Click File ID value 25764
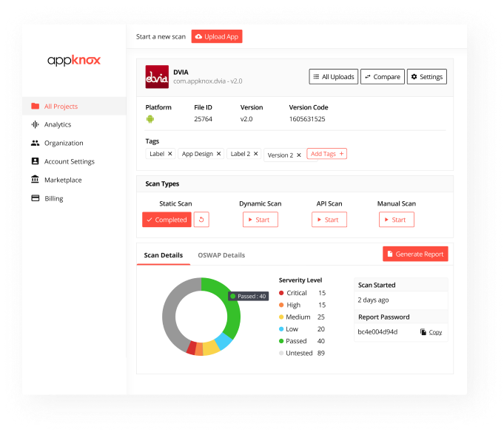 pos(203,119)
